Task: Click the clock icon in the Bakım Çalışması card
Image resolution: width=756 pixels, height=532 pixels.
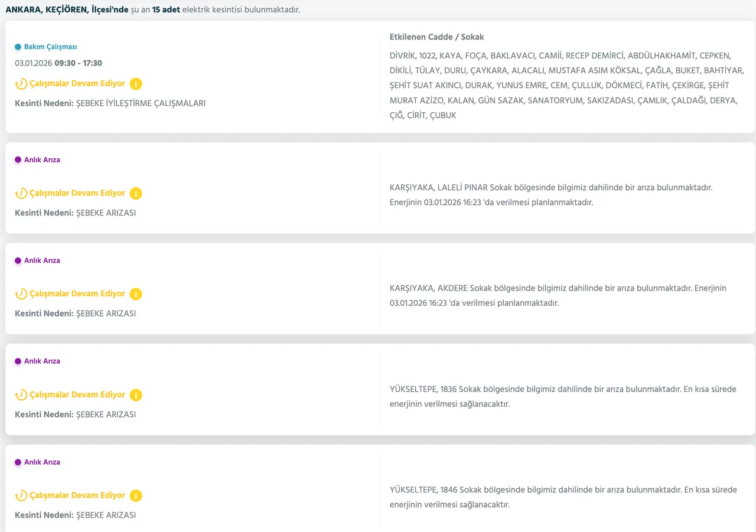Action: (21, 84)
